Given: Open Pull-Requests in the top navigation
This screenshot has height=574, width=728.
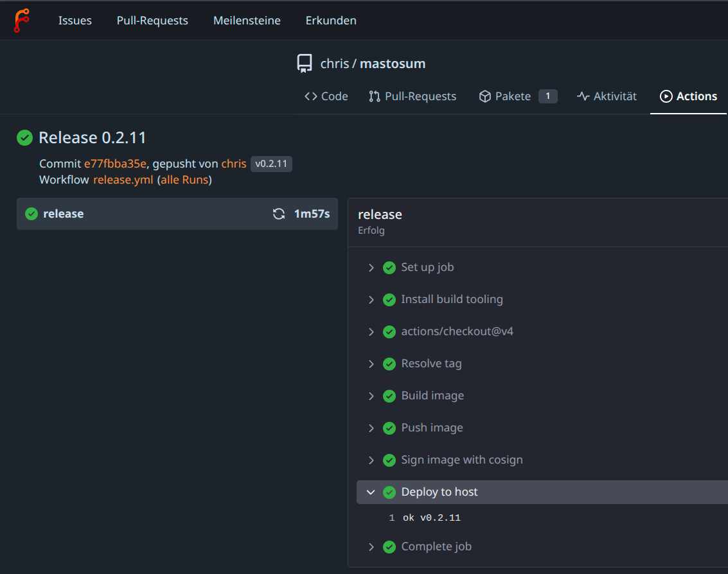Looking at the screenshot, I should pos(152,21).
